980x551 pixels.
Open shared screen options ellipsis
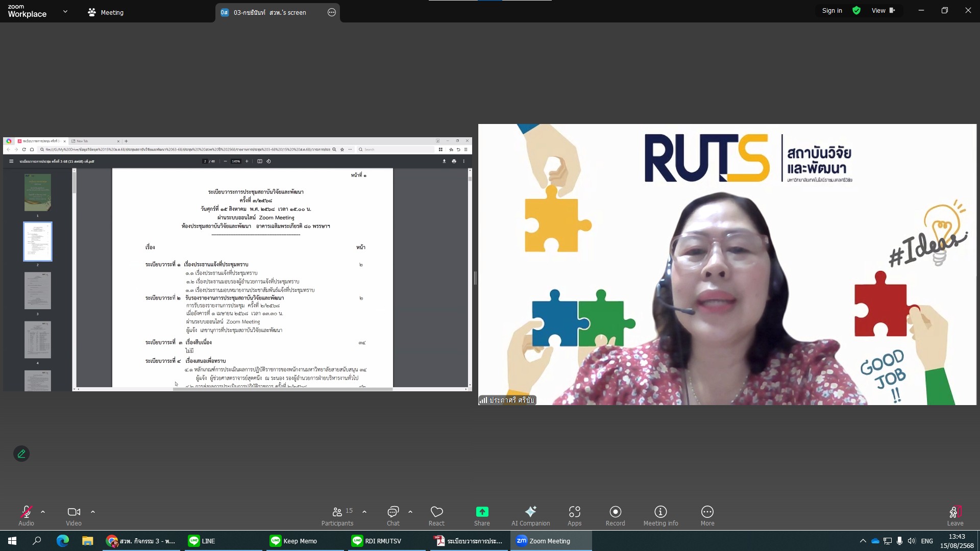coord(332,12)
